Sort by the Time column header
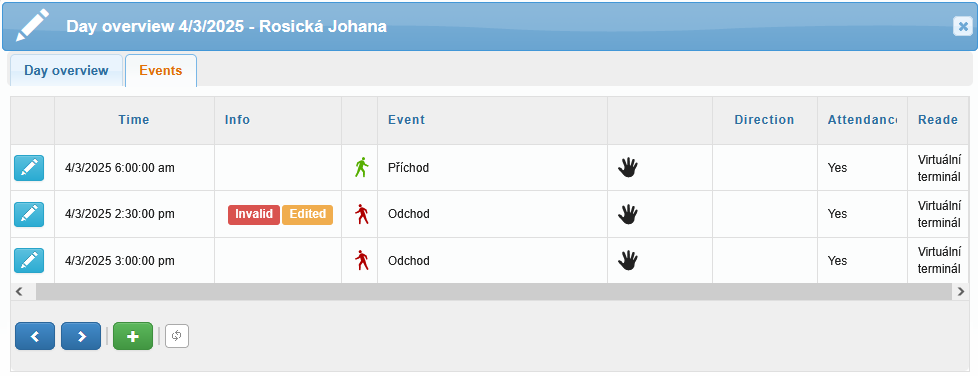 point(134,120)
